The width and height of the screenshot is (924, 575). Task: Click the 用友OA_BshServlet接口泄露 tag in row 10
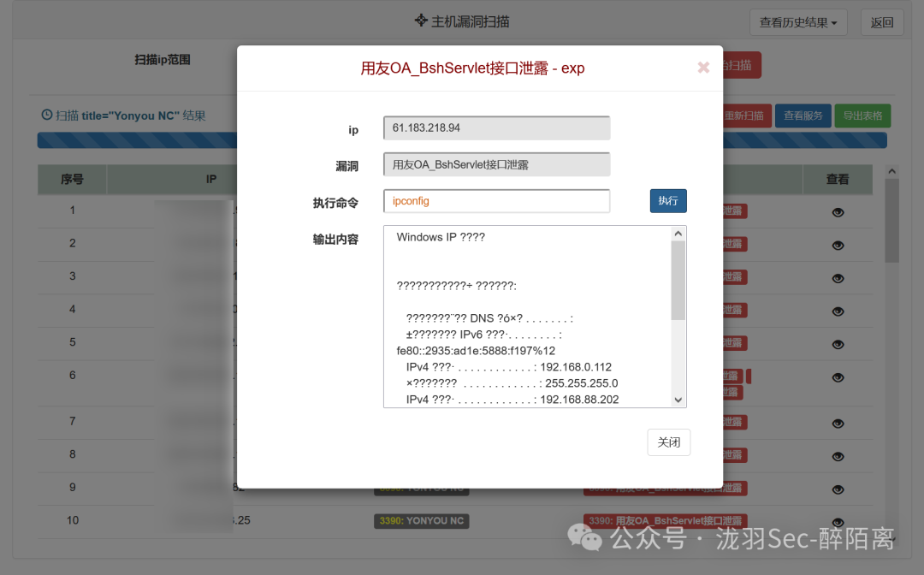(666, 521)
